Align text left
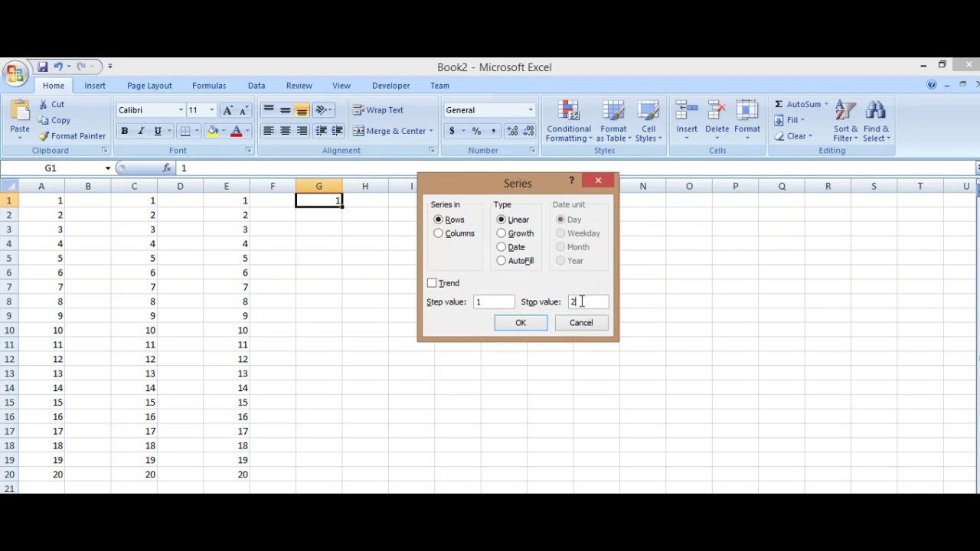 pos(269,132)
